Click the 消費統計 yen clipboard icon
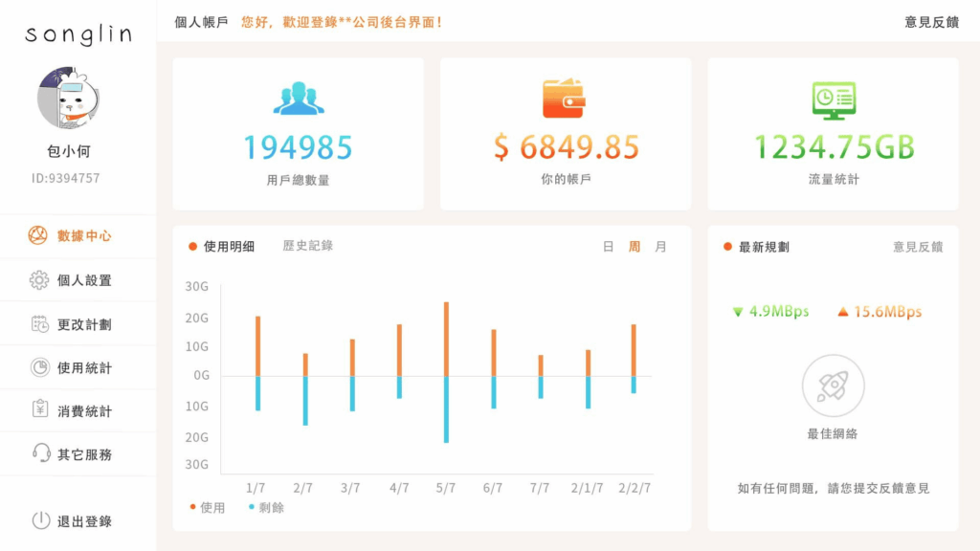 (x=40, y=409)
